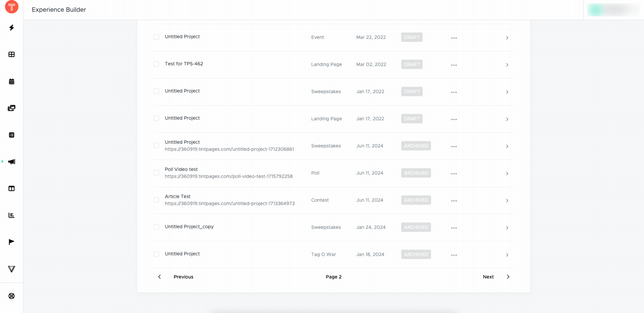Image resolution: width=644 pixels, height=313 pixels.
Task: Click the right arrow beside Next
Action: (508, 277)
